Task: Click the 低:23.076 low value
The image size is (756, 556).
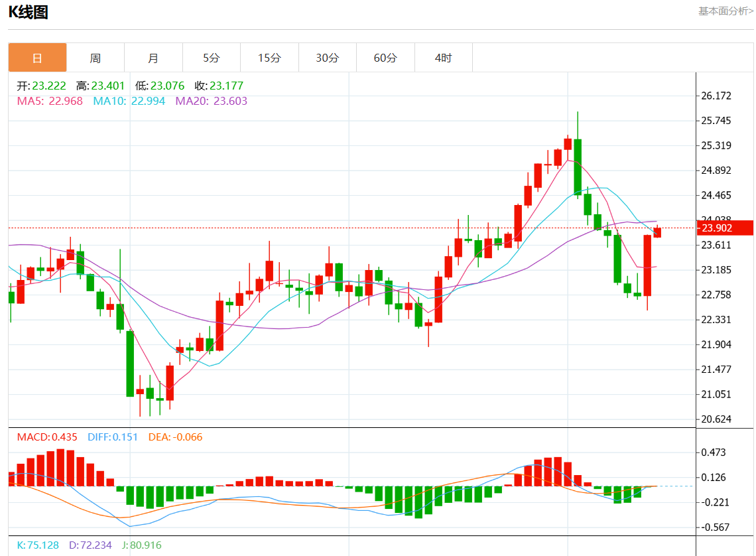Action: coord(160,86)
